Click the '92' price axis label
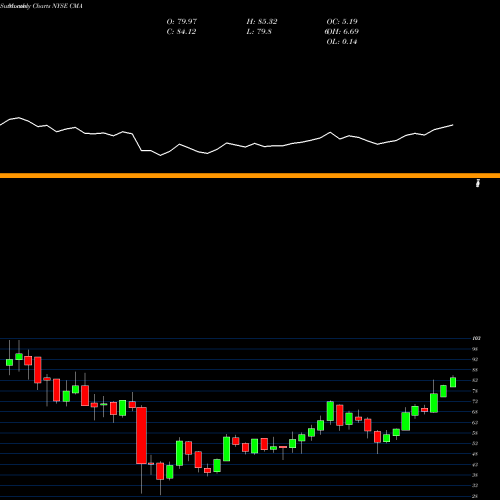Viewport: 500px width, 500px height. 475,359
